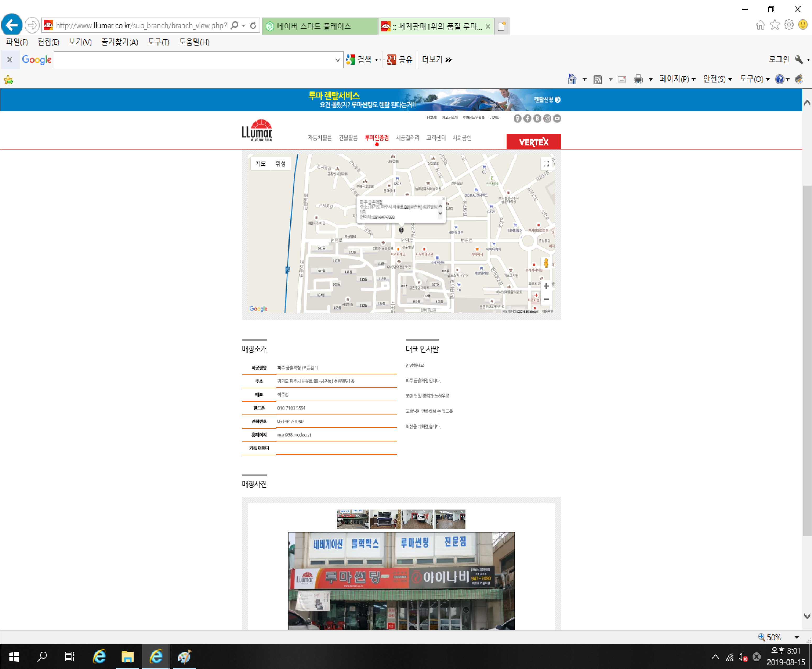812x669 pixels.
Task: Expand the 검색 button dropdown arrow
Action: (x=376, y=60)
